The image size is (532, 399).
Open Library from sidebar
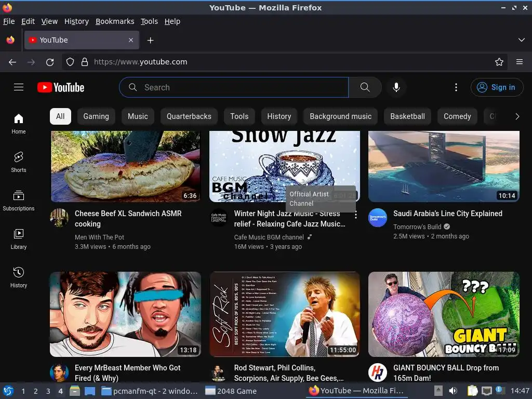[x=19, y=239]
